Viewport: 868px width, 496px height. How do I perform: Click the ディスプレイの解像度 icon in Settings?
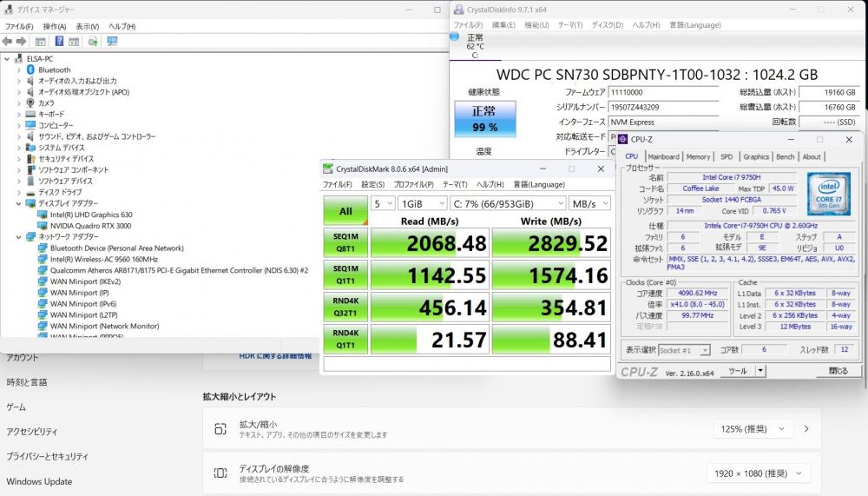[220, 473]
